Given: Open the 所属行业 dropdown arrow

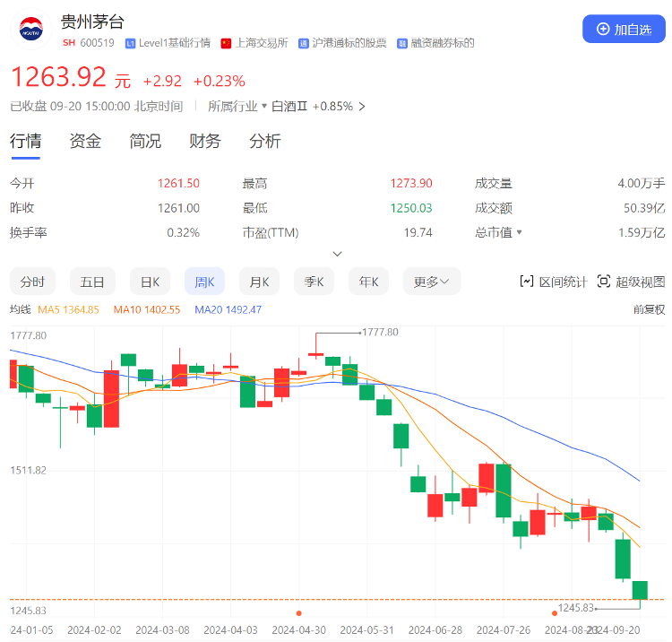Looking at the screenshot, I should coord(264,106).
